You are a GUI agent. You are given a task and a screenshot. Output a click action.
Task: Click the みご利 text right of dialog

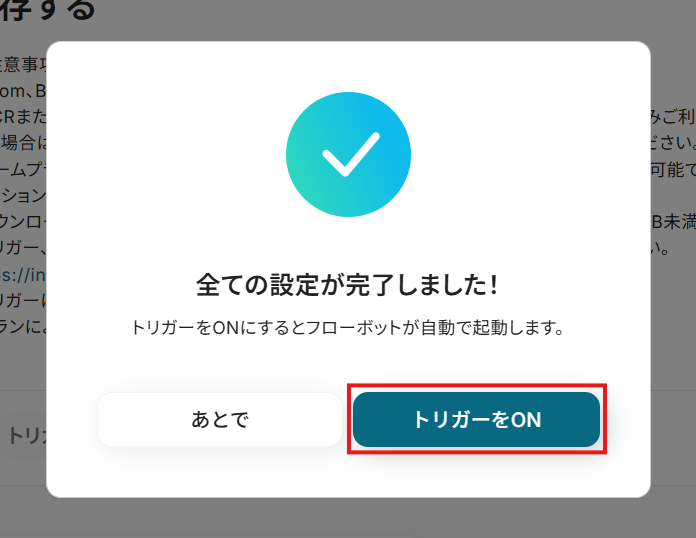pyautogui.click(x=673, y=117)
